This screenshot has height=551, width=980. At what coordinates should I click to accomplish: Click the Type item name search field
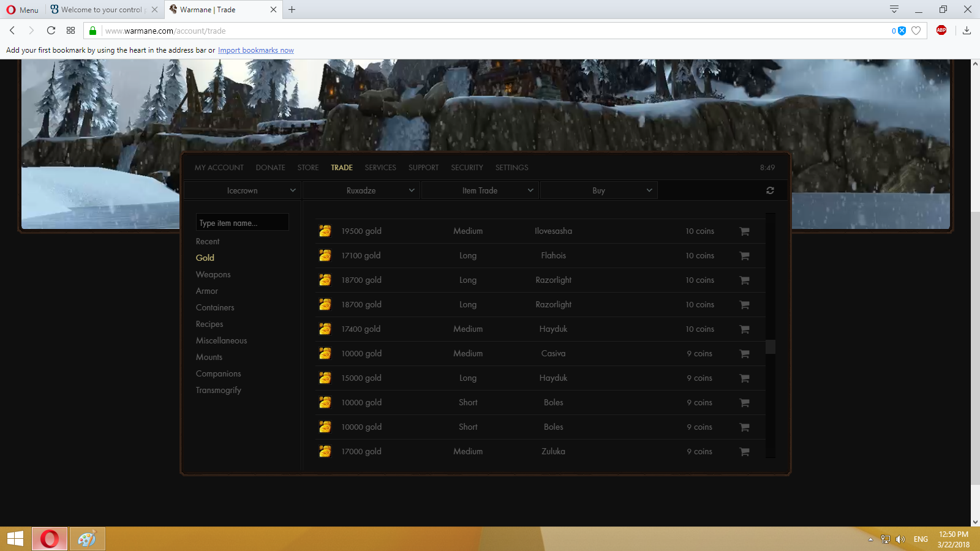click(x=242, y=223)
